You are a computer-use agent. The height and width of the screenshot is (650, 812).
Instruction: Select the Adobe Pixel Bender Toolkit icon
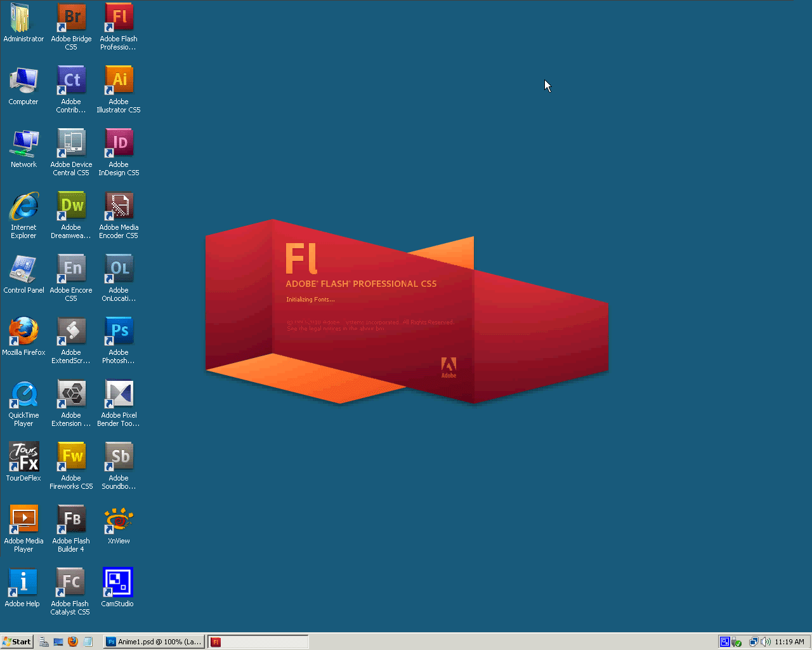point(119,404)
